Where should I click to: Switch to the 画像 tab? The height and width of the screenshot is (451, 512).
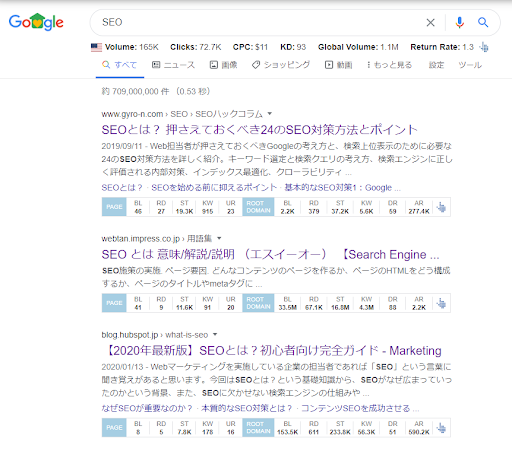coord(223,65)
